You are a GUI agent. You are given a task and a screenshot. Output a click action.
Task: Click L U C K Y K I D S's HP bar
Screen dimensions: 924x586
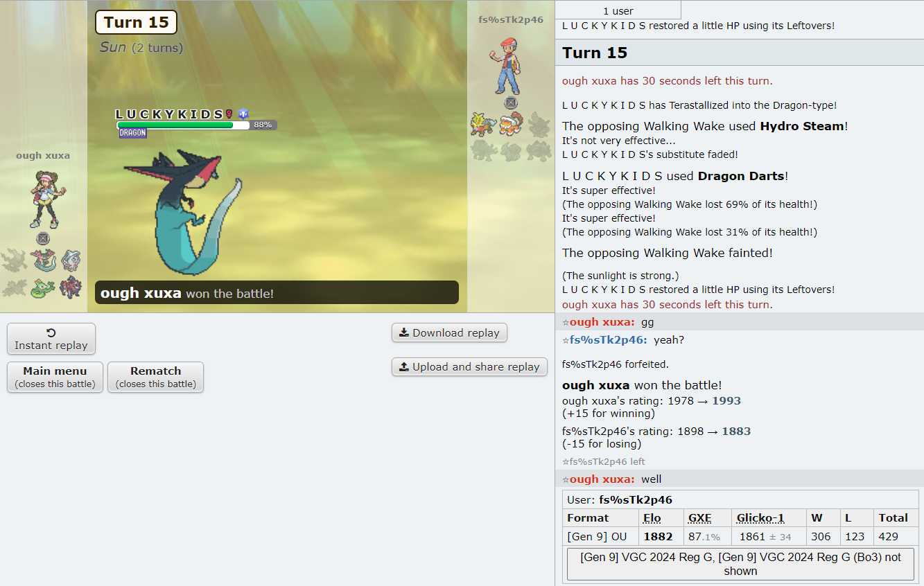point(183,125)
